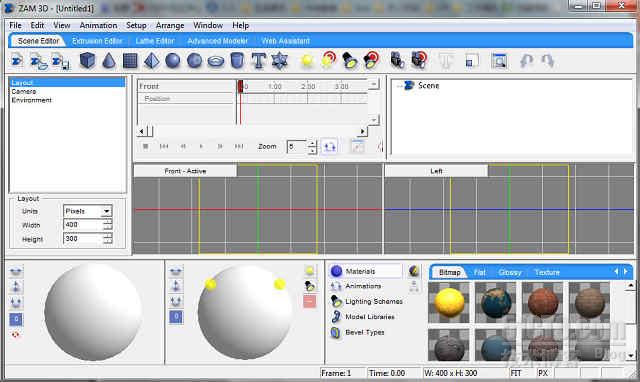Insert a cone primitive
Image resolution: width=640 pixels, height=382 pixels.
(109, 61)
